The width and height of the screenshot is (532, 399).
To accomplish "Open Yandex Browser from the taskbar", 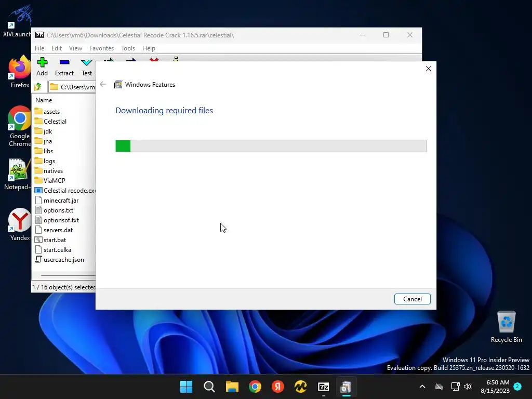I will pos(277,387).
